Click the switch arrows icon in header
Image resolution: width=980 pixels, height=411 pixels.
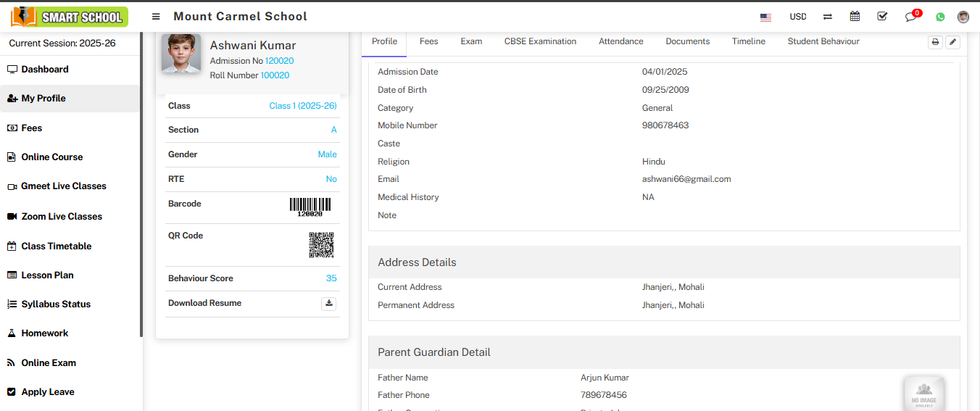[828, 17]
